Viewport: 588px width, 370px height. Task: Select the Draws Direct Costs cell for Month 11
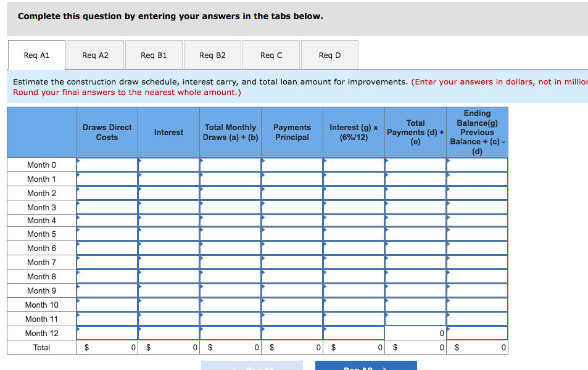pyautogui.click(x=106, y=319)
